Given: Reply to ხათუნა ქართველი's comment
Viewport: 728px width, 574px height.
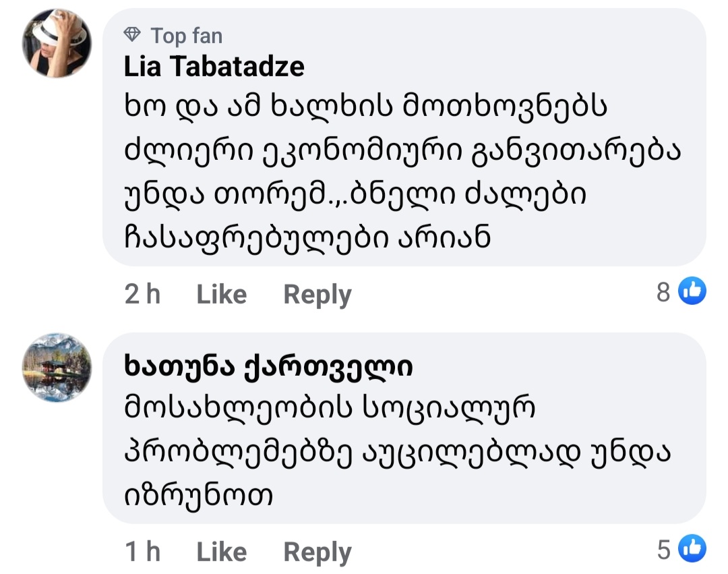Looking at the screenshot, I should coord(317,552).
